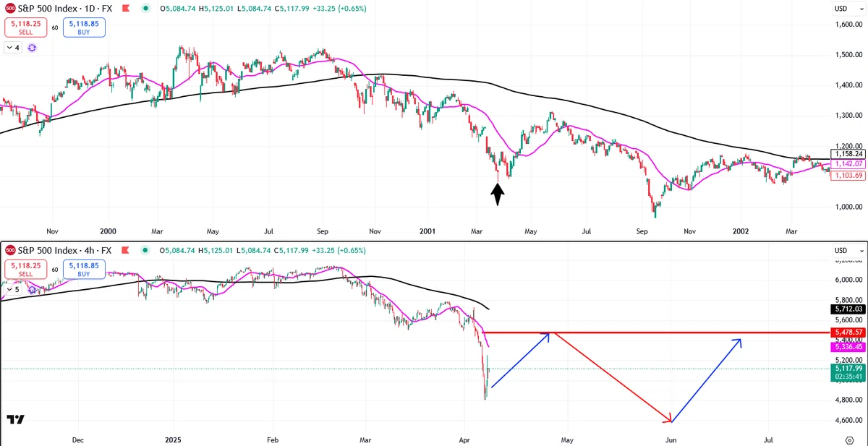The width and height of the screenshot is (868, 446).
Task: Click the magenta 5,336.45 price label
Action: [849, 347]
